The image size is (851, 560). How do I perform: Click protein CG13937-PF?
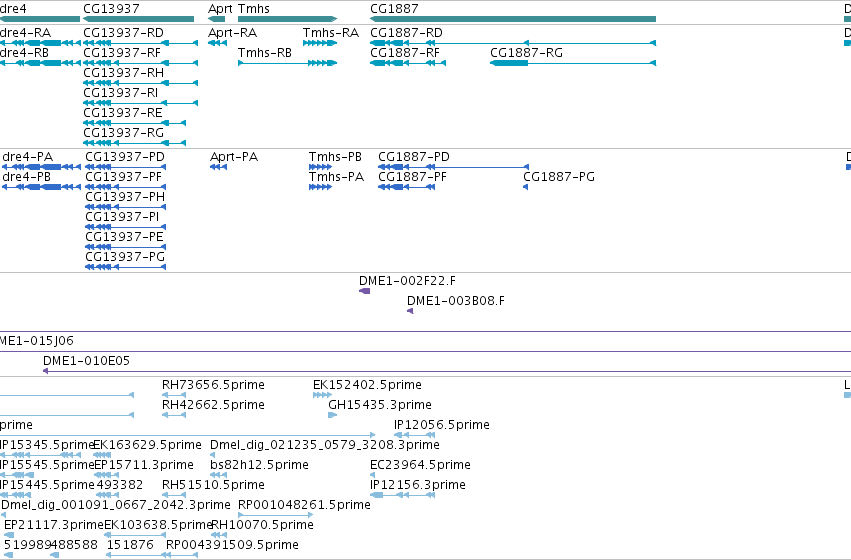click(x=126, y=187)
